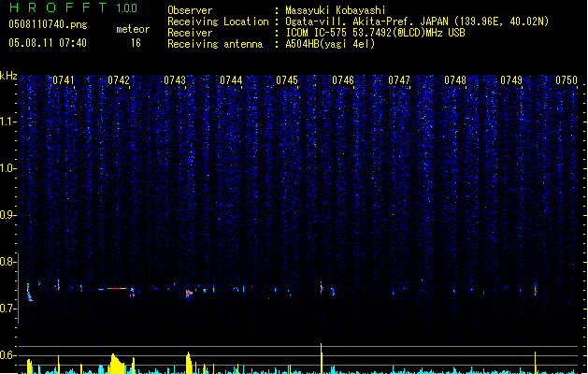Click the 0747 time marker

399,80
